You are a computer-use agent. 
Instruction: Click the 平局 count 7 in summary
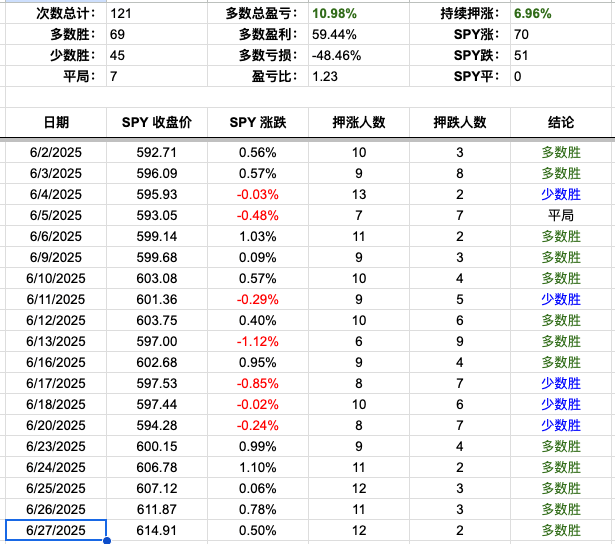tap(114, 76)
